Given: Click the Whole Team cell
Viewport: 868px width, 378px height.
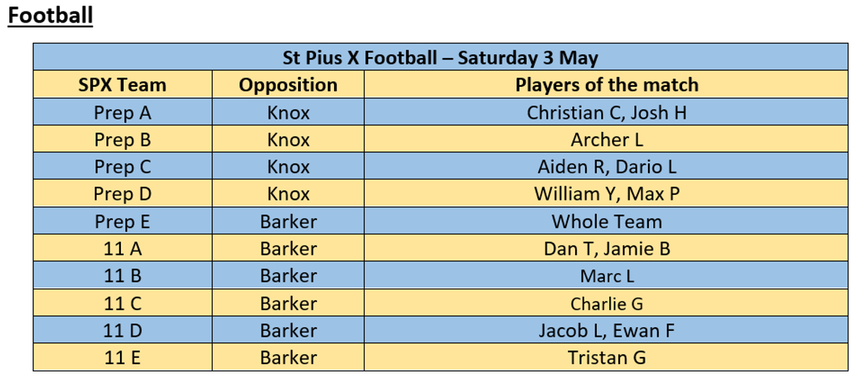Looking at the screenshot, I should [606, 221].
